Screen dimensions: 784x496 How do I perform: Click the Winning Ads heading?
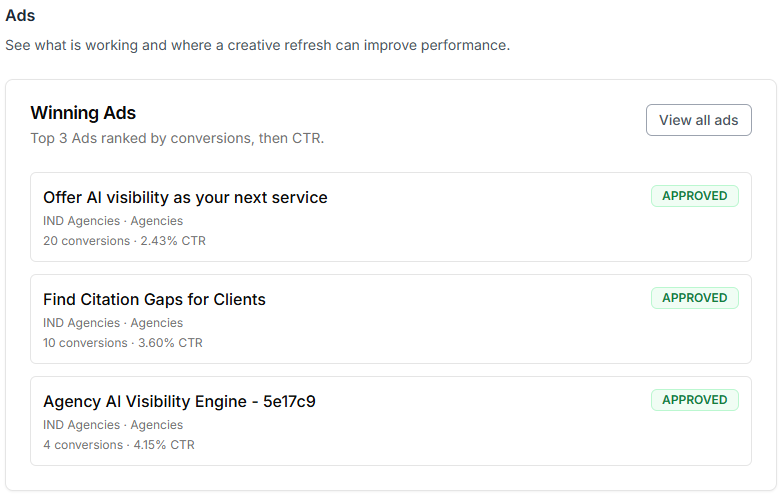(x=83, y=113)
